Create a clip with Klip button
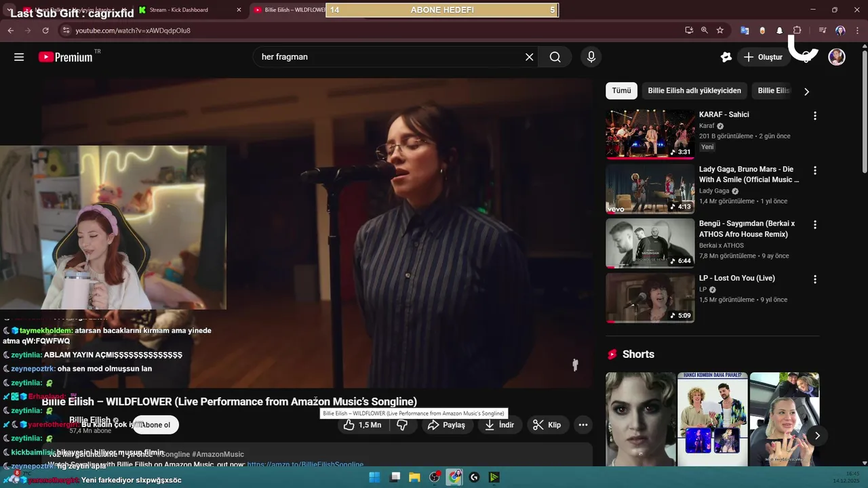 click(x=547, y=425)
